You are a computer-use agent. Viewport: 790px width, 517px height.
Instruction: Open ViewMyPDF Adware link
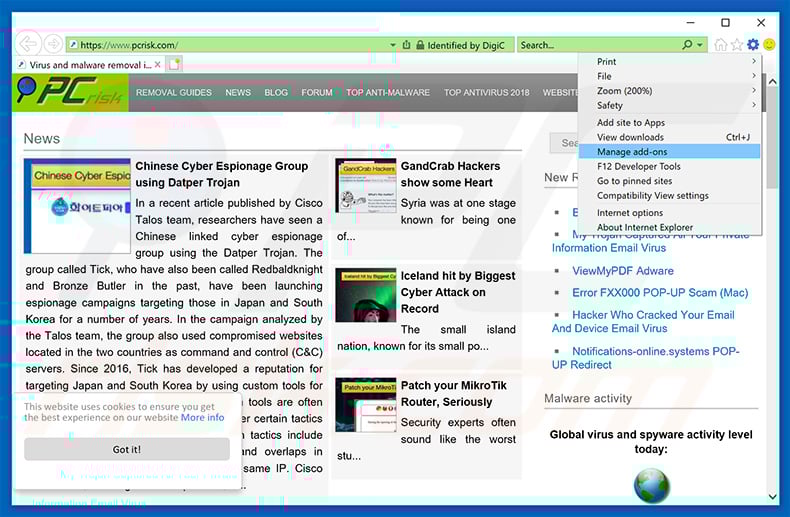coord(623,271)
